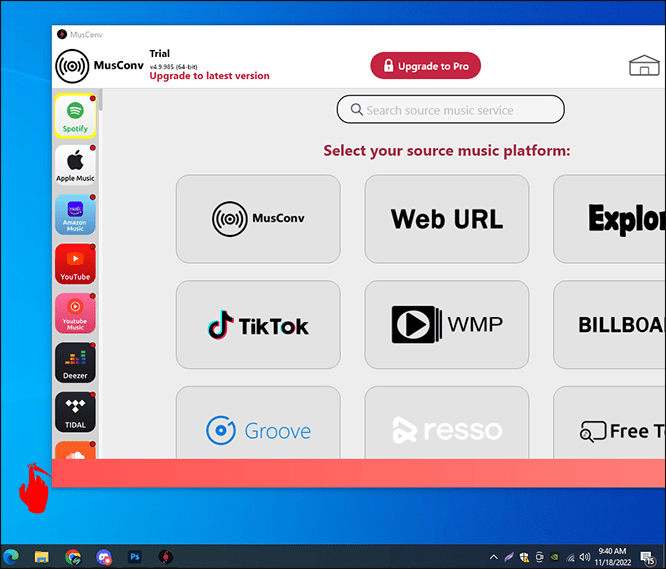Open NVIDIA tray icon

[554, 557]
